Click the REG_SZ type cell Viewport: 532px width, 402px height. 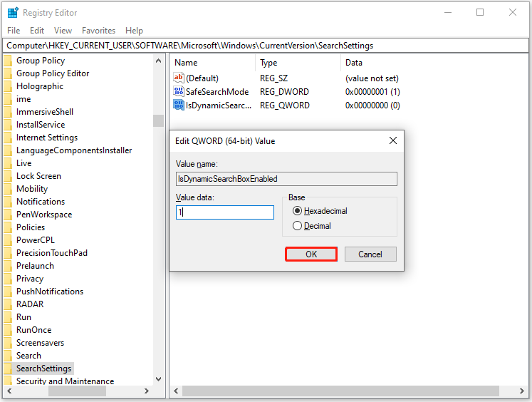pos(273,78)
